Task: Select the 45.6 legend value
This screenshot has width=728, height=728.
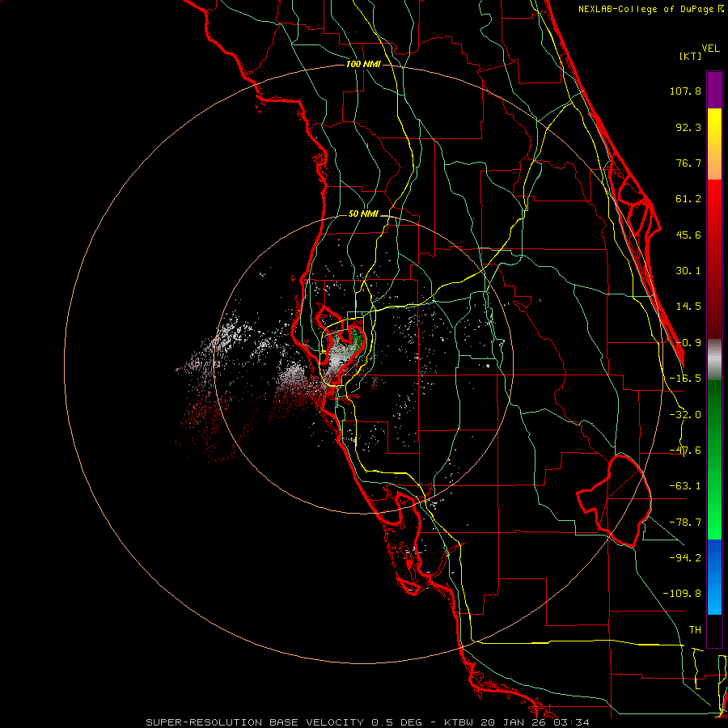Action: (x=688, y=235)
